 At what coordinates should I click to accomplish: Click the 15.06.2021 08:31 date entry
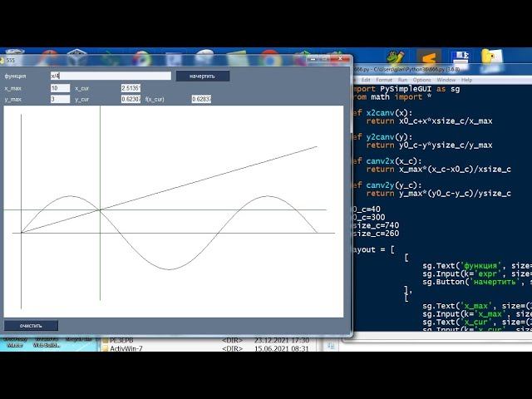(x=281, y=348)
